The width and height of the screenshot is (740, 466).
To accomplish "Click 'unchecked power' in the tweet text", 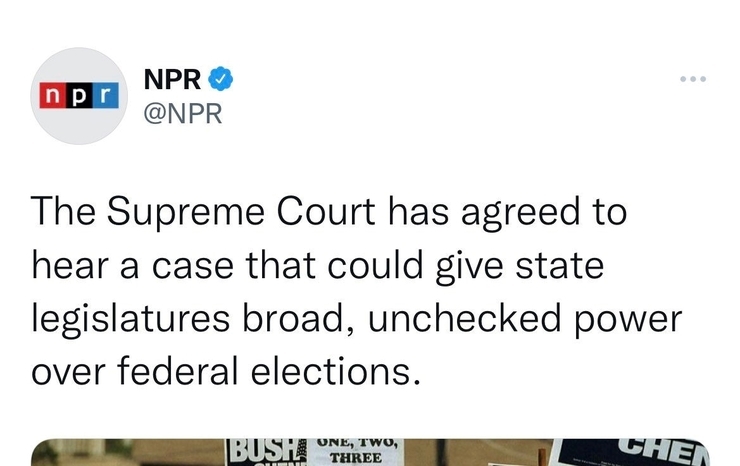I will (552, 319).
